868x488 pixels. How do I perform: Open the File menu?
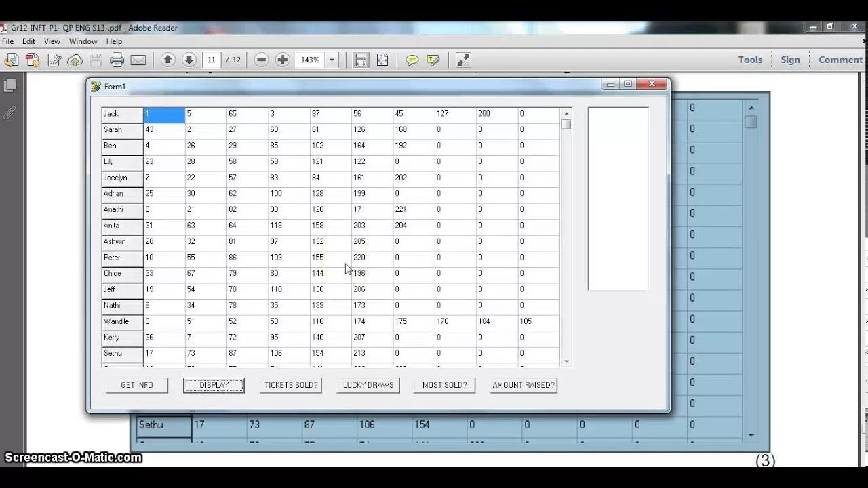[x=8, y=41]
